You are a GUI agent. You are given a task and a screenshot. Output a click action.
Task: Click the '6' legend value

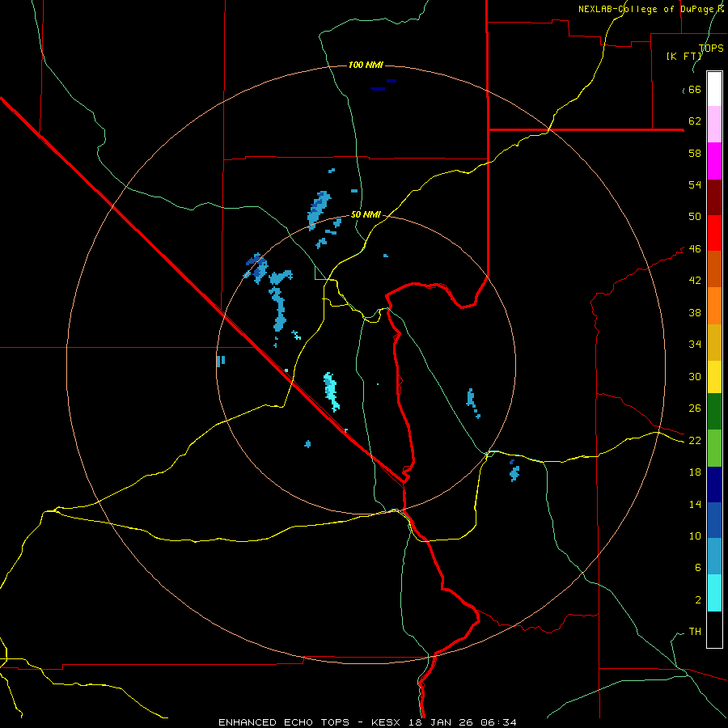pyautogui.click(x=697, y=567)
